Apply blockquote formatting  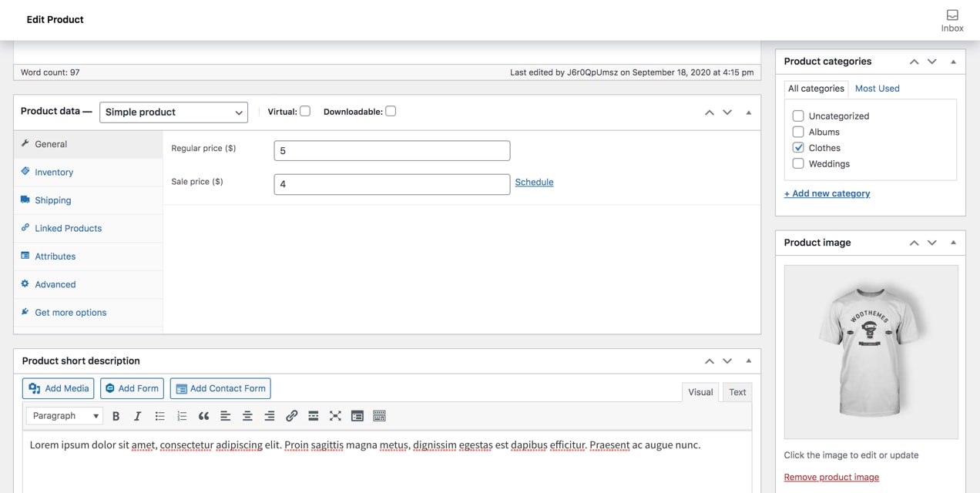pos(203,416)
